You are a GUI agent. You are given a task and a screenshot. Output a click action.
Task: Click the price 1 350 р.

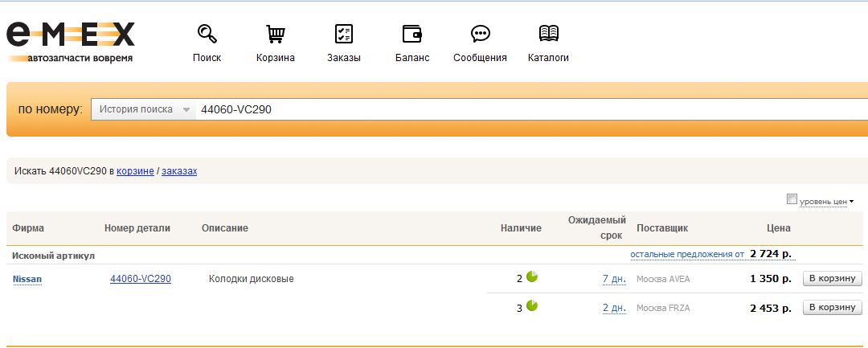pyautogui.click(x=771, y=279)
